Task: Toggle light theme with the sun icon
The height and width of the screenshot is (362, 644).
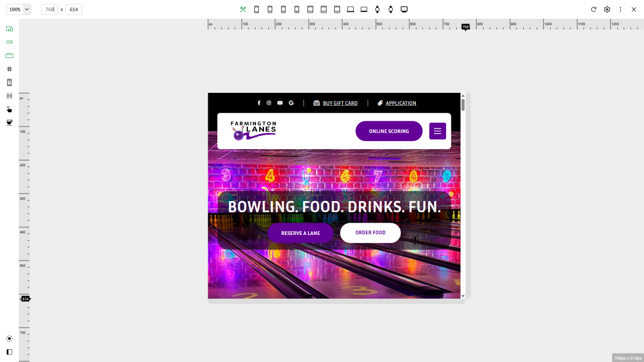Action: tap(9, 338)
